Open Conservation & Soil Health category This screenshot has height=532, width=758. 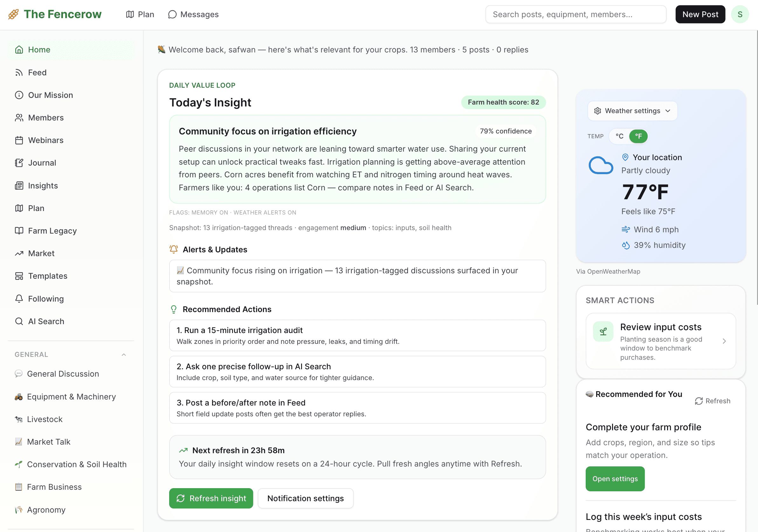71,464
